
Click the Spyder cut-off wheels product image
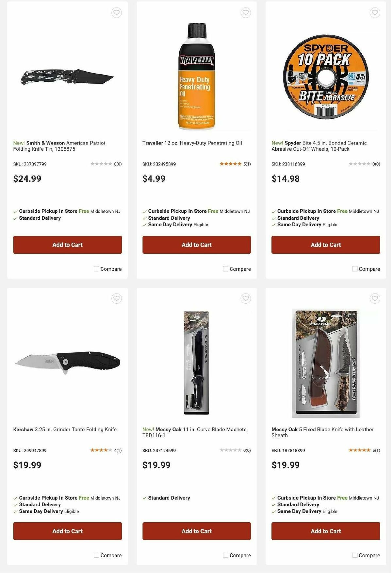point(325,75)
